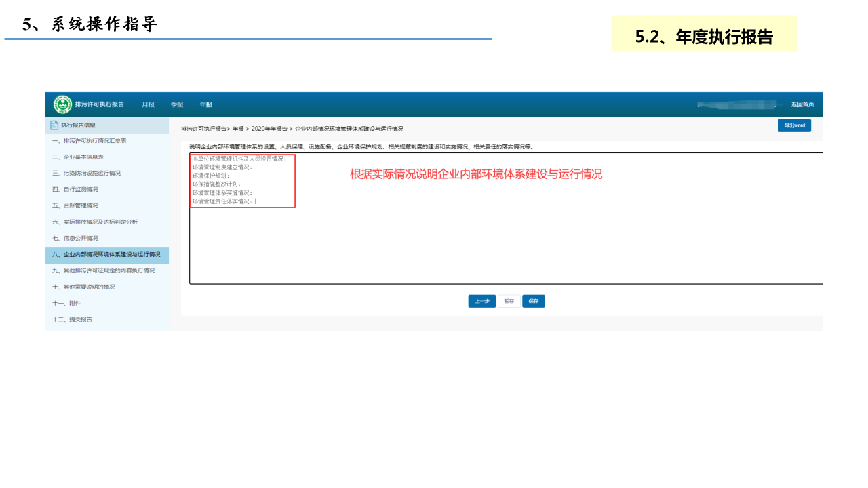The height and width of the screenshot is (488, 868).
Task: Open the 月报 tab
Action: [148, 105]
